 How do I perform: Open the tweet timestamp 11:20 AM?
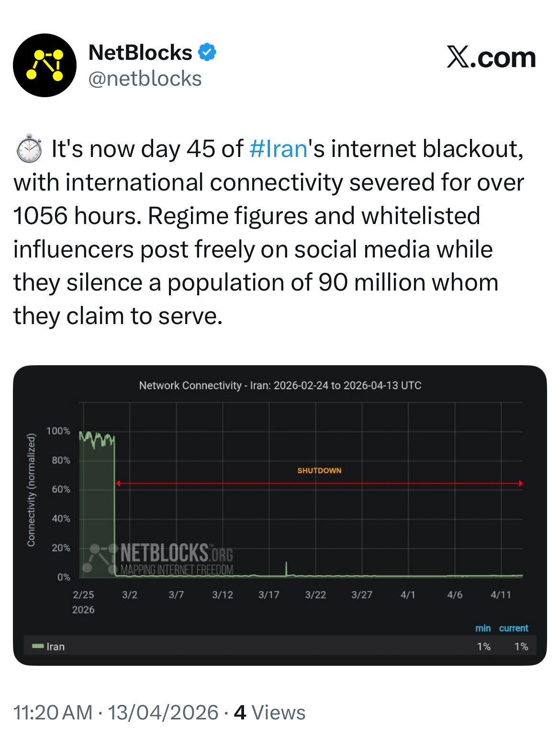pyautogui.click(x=53, y=712)
